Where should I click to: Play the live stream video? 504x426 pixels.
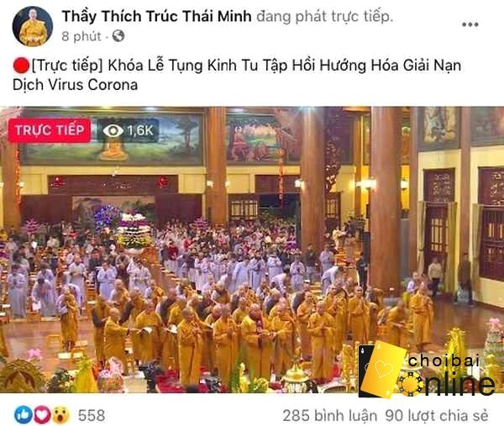click(x=252, y=250)
